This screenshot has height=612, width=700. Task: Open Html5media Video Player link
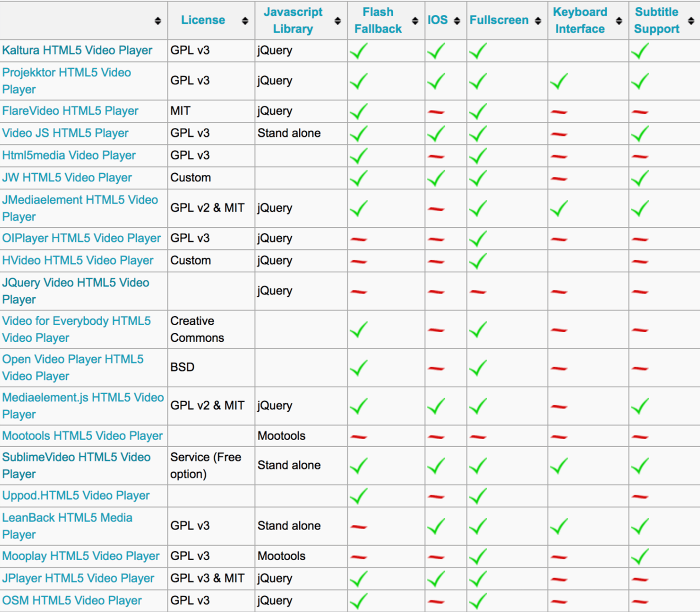coord(69,155)
